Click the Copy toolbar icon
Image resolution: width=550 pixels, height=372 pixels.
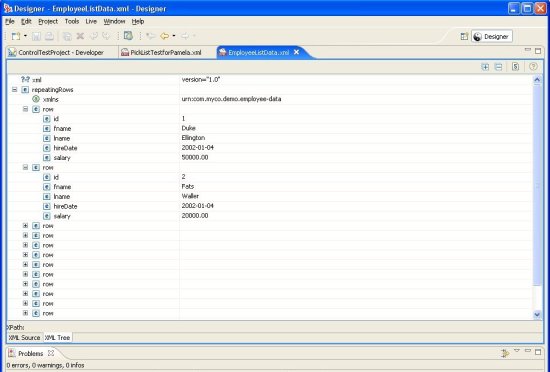[67, 36]
